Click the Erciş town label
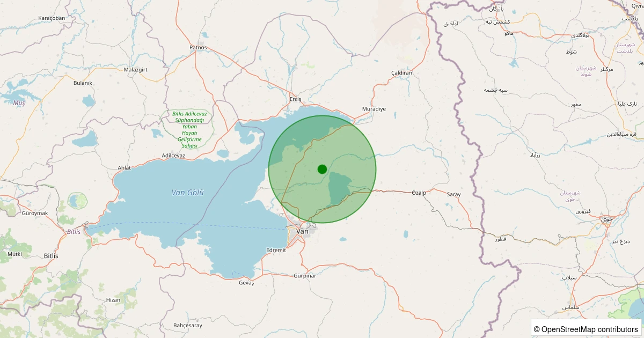644x338 pixels. click(296, 100)
